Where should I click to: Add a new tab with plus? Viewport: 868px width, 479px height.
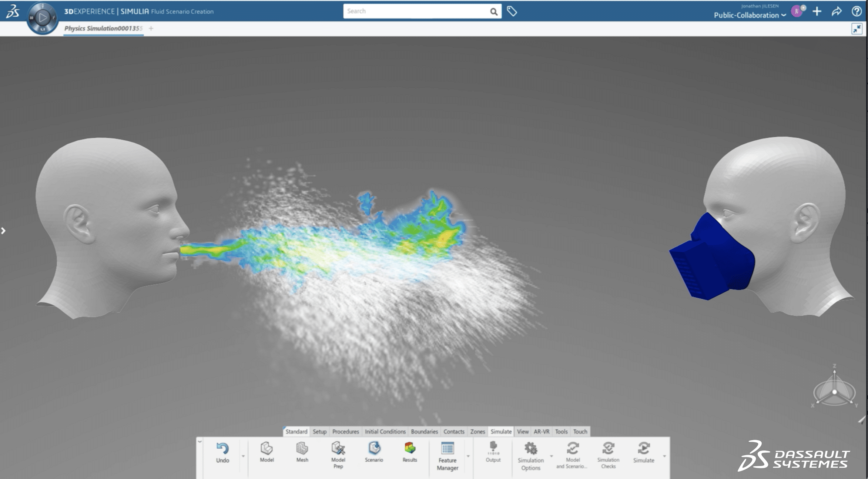coord(151,29)
